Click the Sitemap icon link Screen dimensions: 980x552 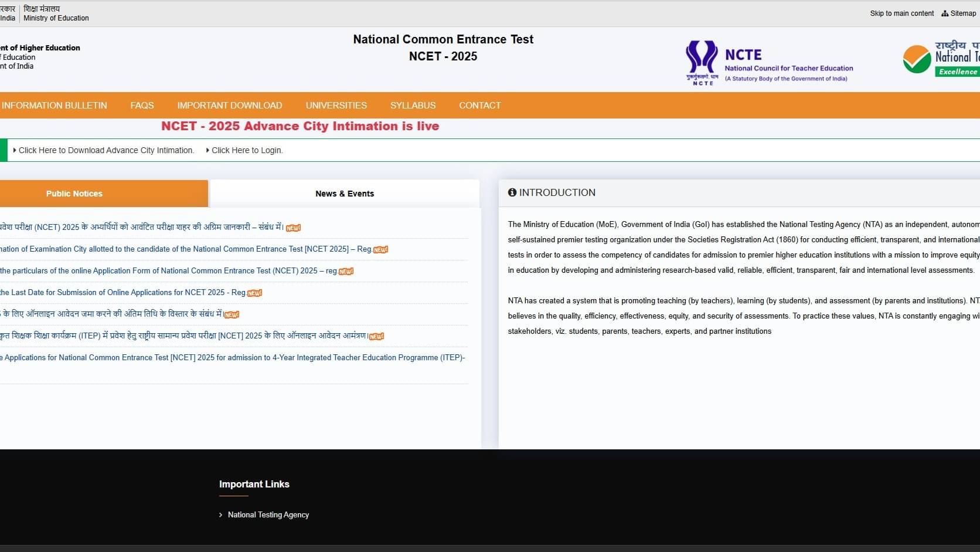(x=945, y=13)
